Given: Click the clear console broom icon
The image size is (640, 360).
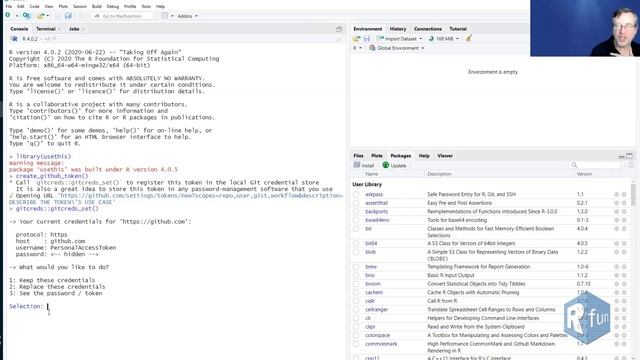Looking at the screenshot, I should point(340,39).
